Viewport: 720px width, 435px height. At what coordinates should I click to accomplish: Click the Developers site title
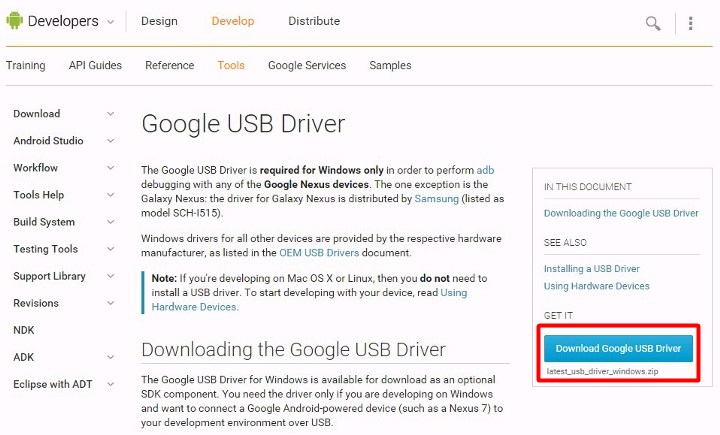pos(63,21)
